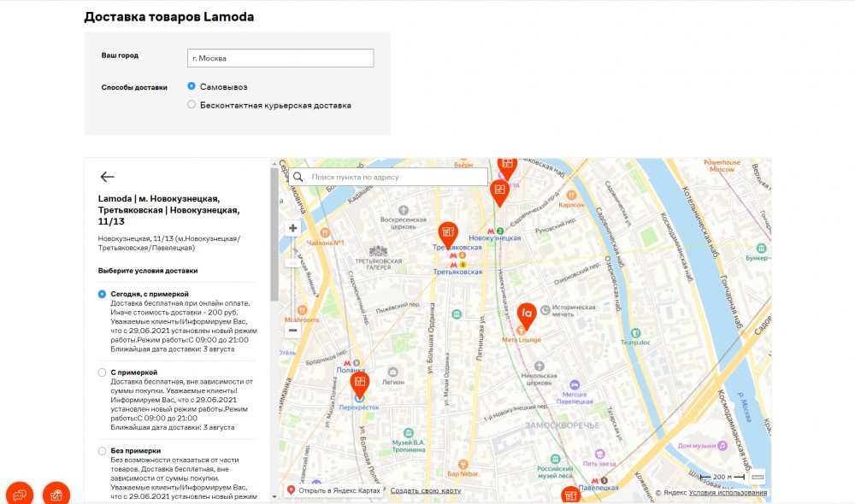Viewport: 855px width, 504px height.
Task: Click the back arrow above the store name
Action: tap(105, 176)
